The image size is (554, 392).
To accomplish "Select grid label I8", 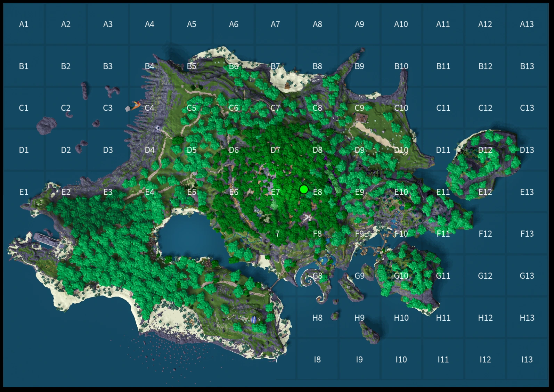I will 317,360.
